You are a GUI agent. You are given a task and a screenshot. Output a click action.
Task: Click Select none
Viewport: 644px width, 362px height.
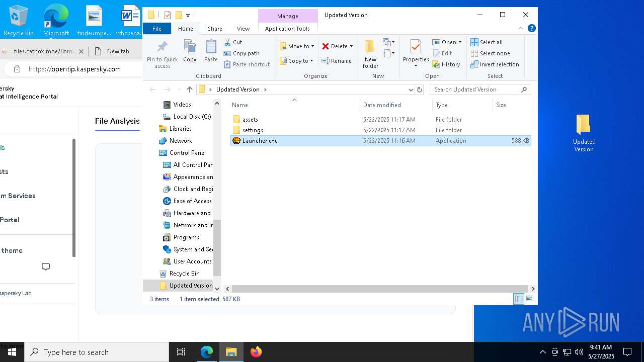[490, 53]
